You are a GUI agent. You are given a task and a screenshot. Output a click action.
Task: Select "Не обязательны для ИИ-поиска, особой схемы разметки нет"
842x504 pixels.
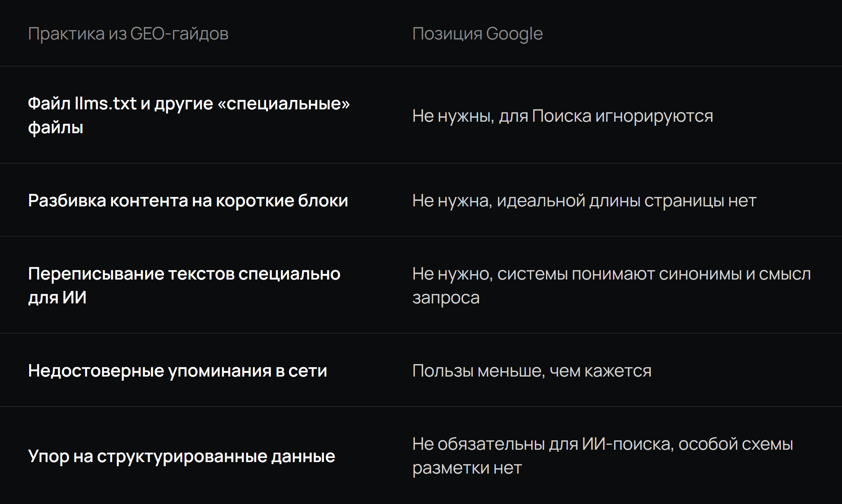pos(602,456)
